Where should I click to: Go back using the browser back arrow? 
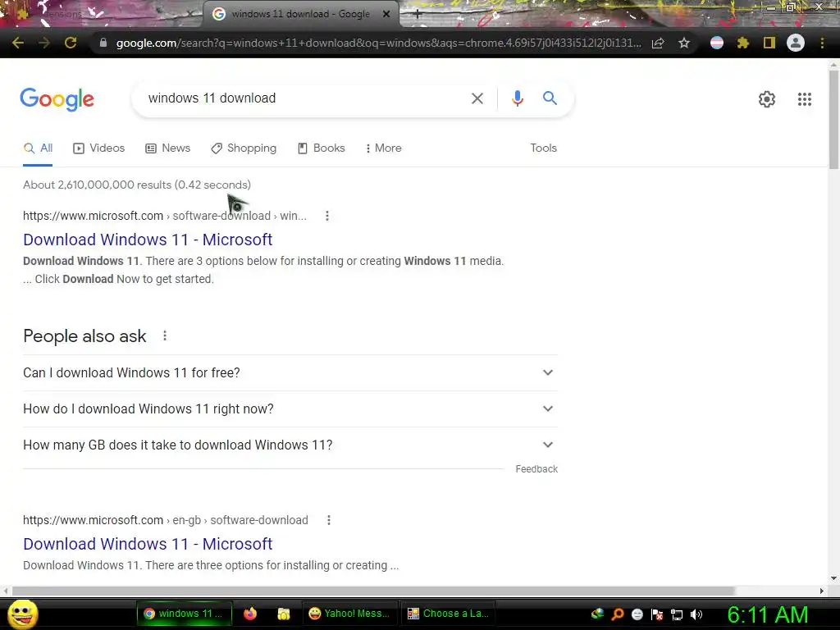tap(18, 43)
